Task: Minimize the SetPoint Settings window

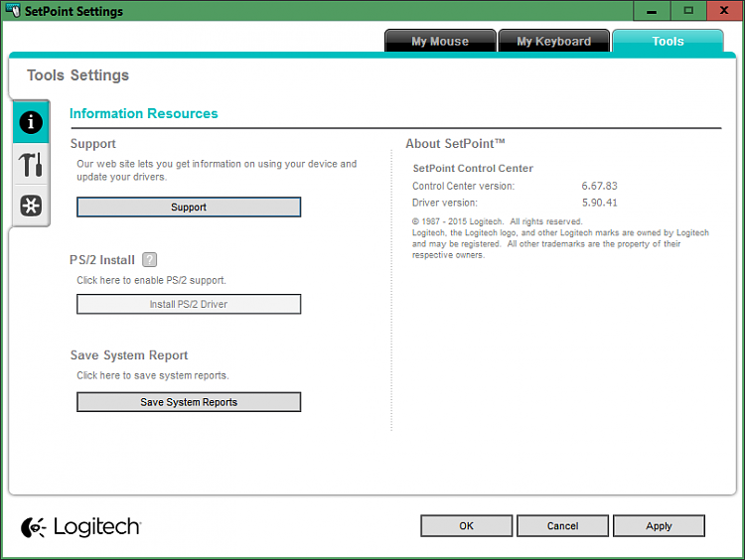Action: click(x=652, y=11)
